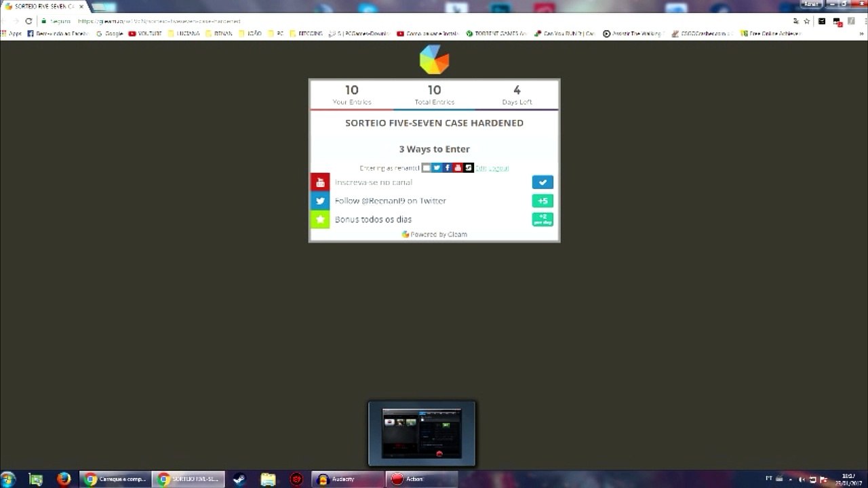Click the Total Entries counter

coord(434,94)
